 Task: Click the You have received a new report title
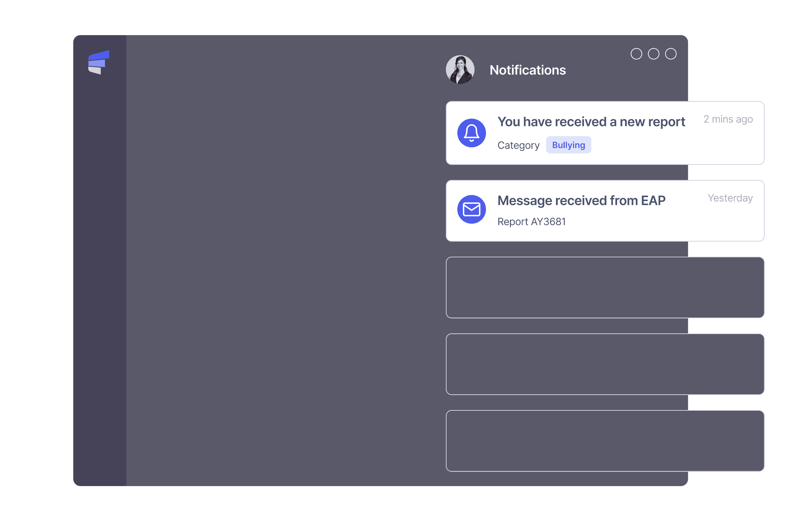[591, 121]
